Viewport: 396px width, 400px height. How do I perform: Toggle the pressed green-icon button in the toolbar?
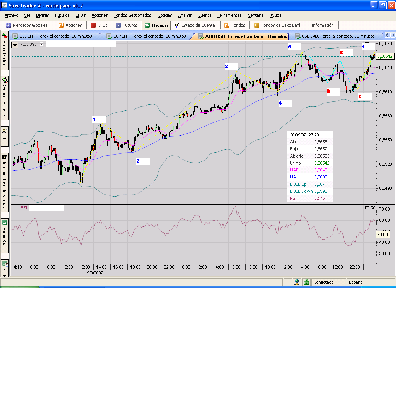pyautogui.click(x=157, y=25)
